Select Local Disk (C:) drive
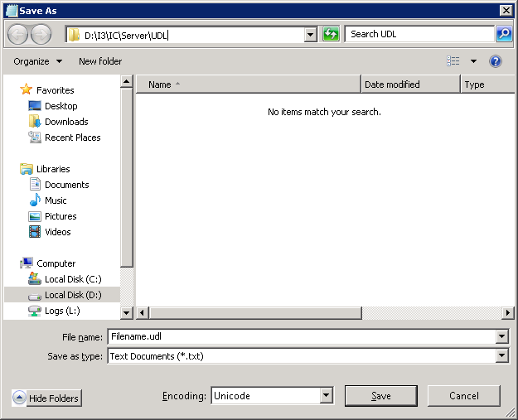 73,279
